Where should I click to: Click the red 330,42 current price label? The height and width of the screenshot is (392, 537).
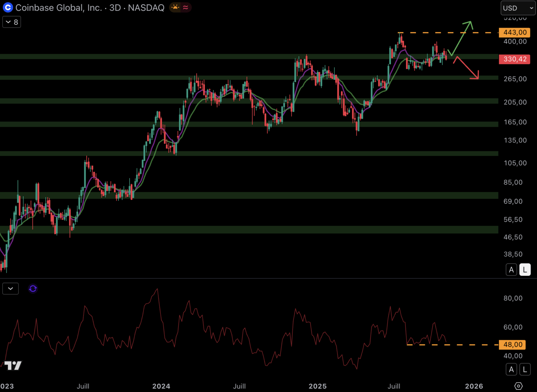coord(514,59)
